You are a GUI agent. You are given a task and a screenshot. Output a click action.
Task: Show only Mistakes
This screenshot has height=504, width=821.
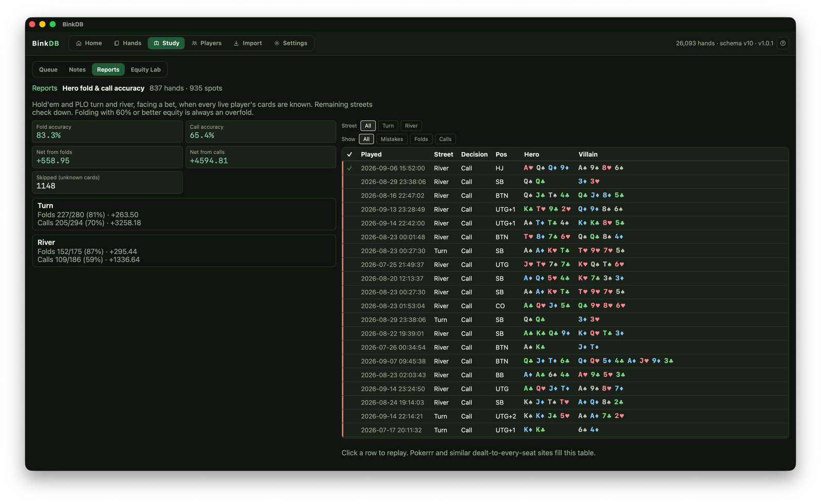pyautogui.click(x=392, y=139)
